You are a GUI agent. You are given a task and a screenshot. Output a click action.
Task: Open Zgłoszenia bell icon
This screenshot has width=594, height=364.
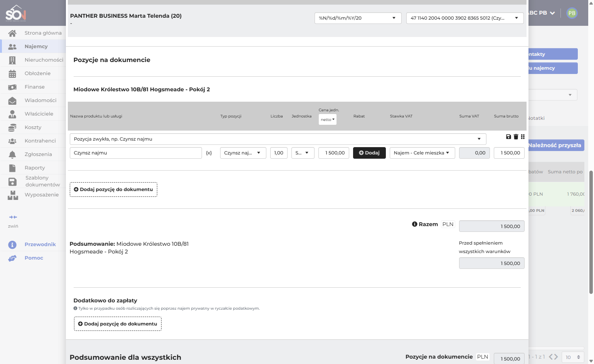click(x=12, y=154)
